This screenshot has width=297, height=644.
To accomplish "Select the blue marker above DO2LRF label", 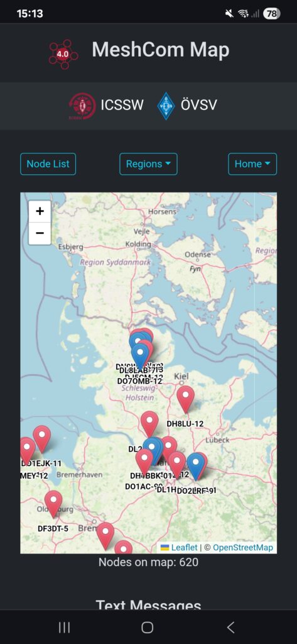I will click(196, 467).
